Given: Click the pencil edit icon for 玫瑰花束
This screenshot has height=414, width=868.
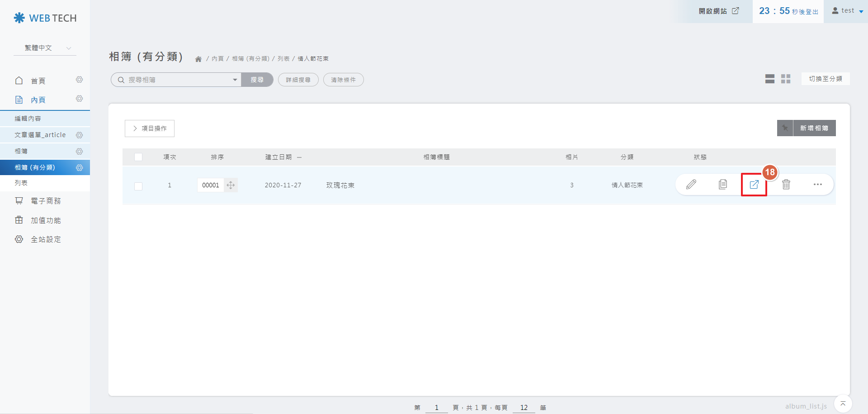Looking at the screenshot, I should tap(691, 185).
